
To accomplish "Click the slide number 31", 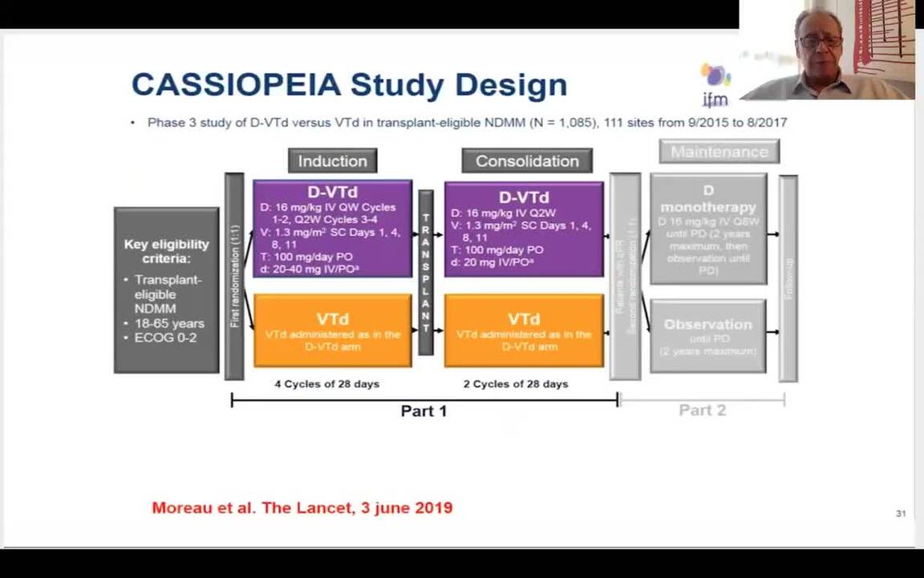I will pyautogui.click(x=901, y=513).
